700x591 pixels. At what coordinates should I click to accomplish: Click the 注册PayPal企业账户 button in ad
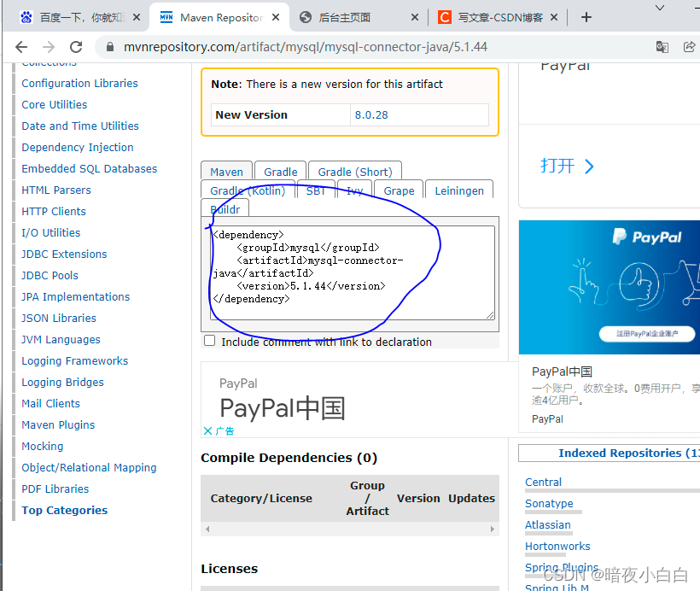[x=647, y=334]
